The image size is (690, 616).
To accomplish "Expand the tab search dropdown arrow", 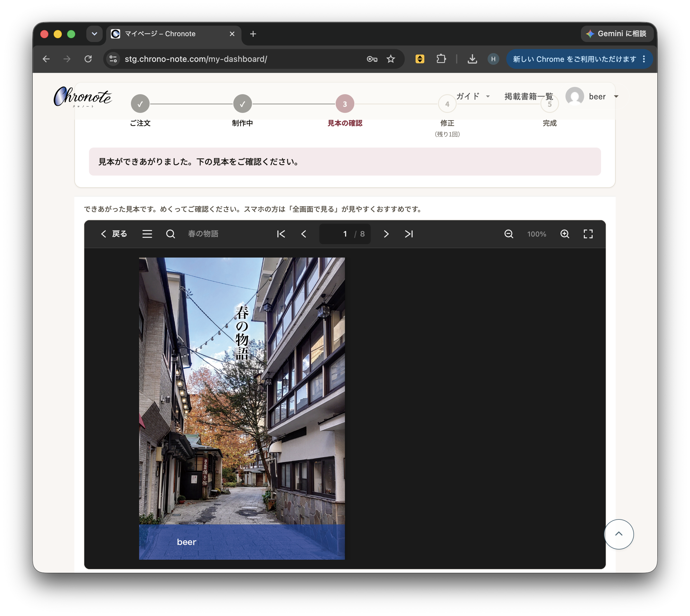I will point(94,34).
